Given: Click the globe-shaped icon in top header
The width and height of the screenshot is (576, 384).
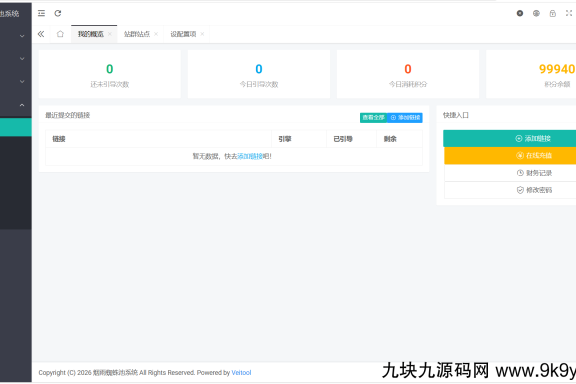Looking at the screenshot, I should [536, 14].
